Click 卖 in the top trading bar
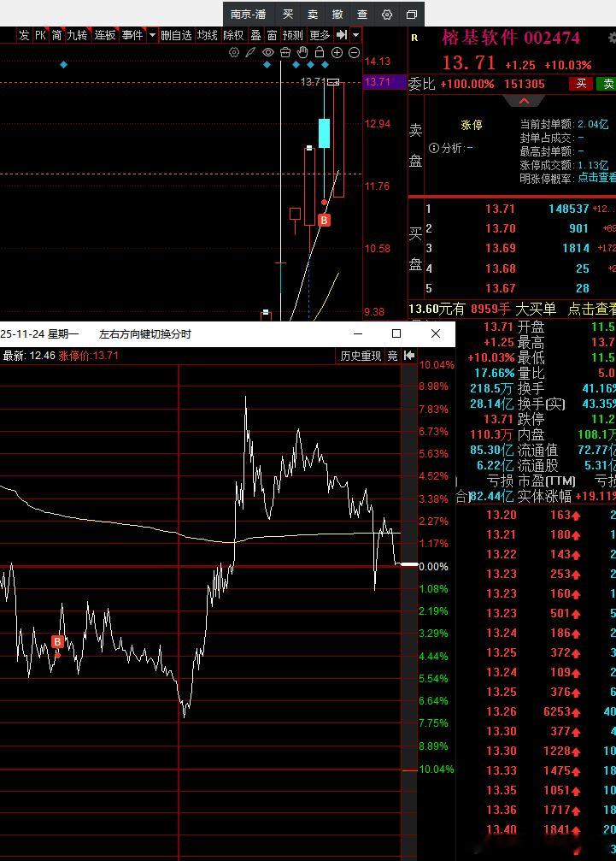This screenshot has height=861, width=616. pos(313,15)
